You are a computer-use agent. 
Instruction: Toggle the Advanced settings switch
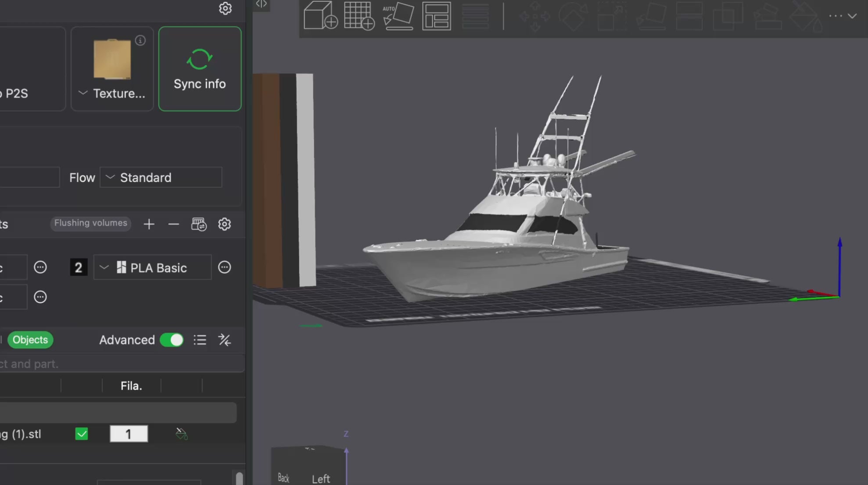coord(172,340)
